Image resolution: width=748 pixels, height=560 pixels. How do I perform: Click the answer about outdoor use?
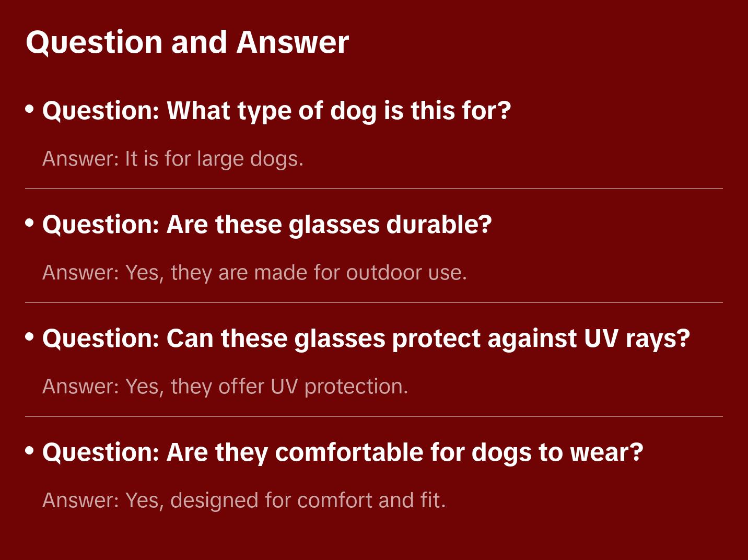tap(254, 273)
